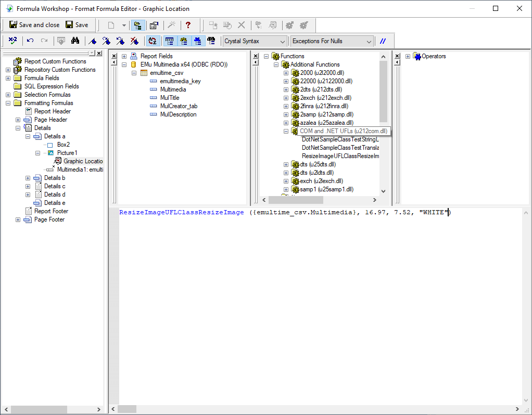Screen dimensions: 532x415
Task: Select Picture1 in the formatting tree
Action: [67, 153]
